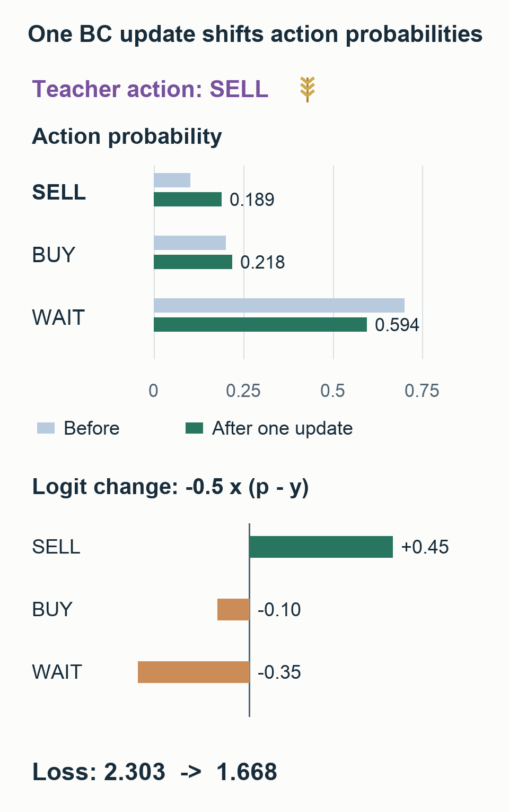Select the WAIT after bar labeled 0.594

tap(260, 325)
